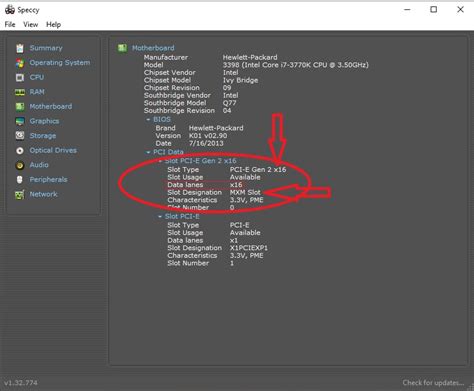This screenshot has width=474, height=391.
Task: Open the Help menu
Action: pos(53,25)
